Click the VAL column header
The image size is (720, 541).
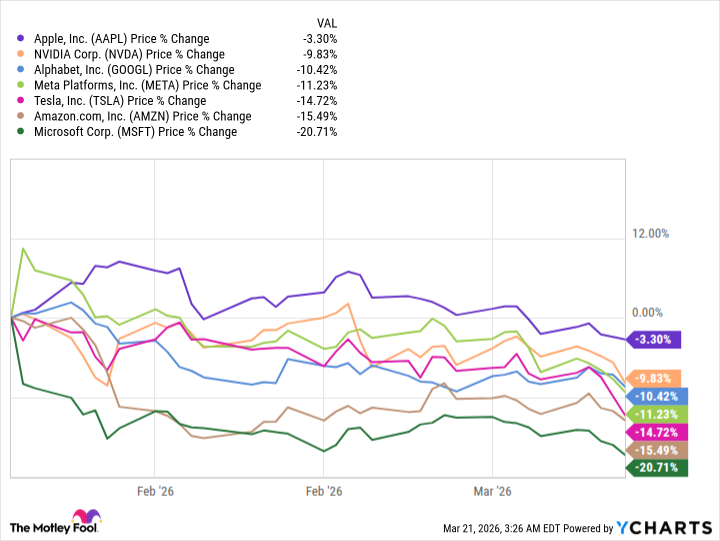coord(326,23)
